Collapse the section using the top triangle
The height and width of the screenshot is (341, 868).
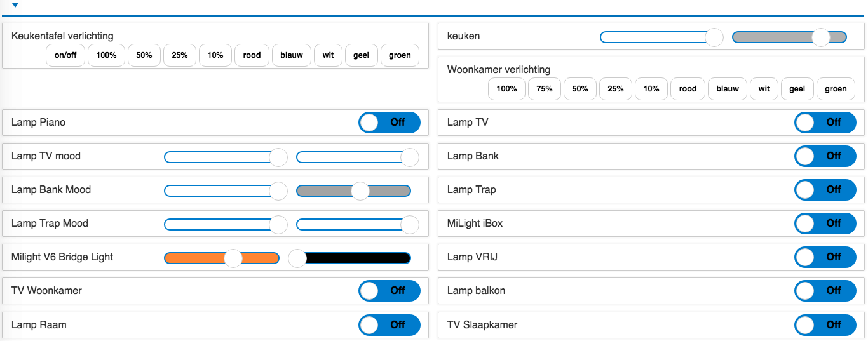coord(15,5)
